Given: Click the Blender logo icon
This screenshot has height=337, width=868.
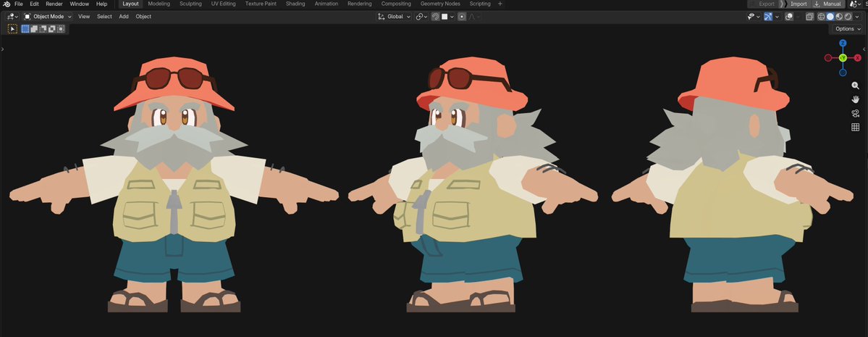Looking at the screenshot, I should click(x=7, y=4).
